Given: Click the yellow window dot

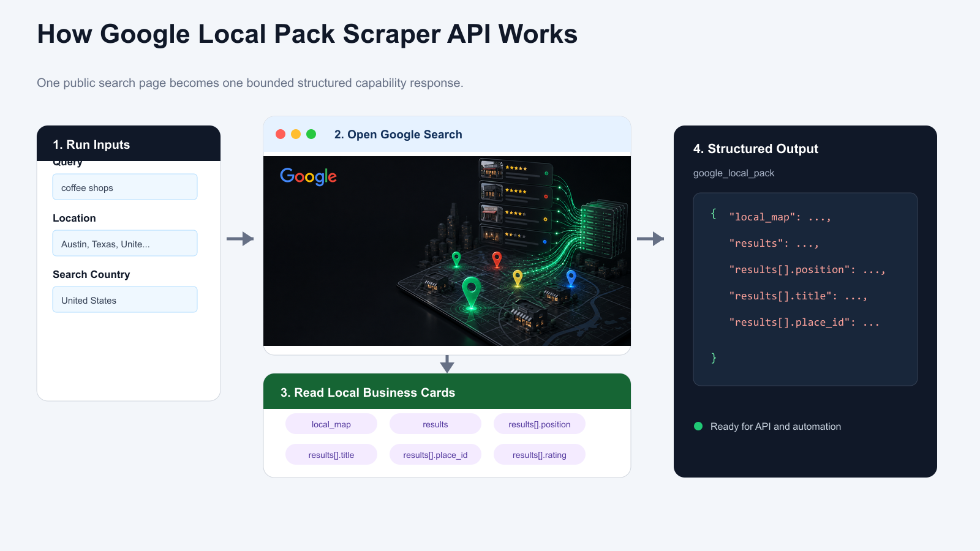Looking at the screenshot, I should [x=296, y=134].
